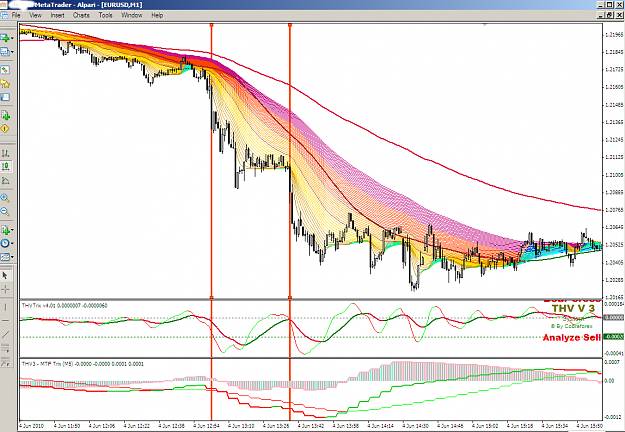Minimize the inner EURUSD chart window

pyautogui.click(x=602, y=15)
